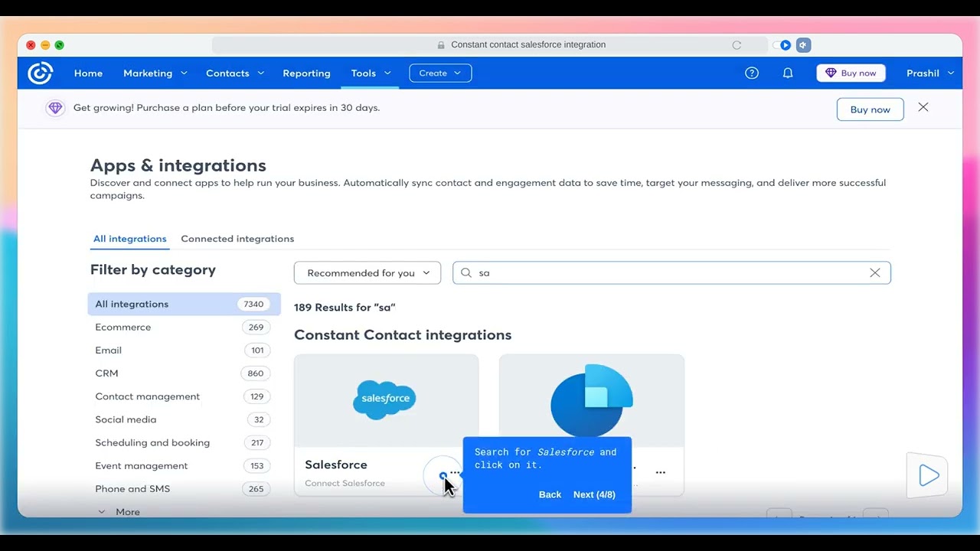Dismiss the trial banner with the X
Viewport: 980px width, 551px height.
pos(923,107)
